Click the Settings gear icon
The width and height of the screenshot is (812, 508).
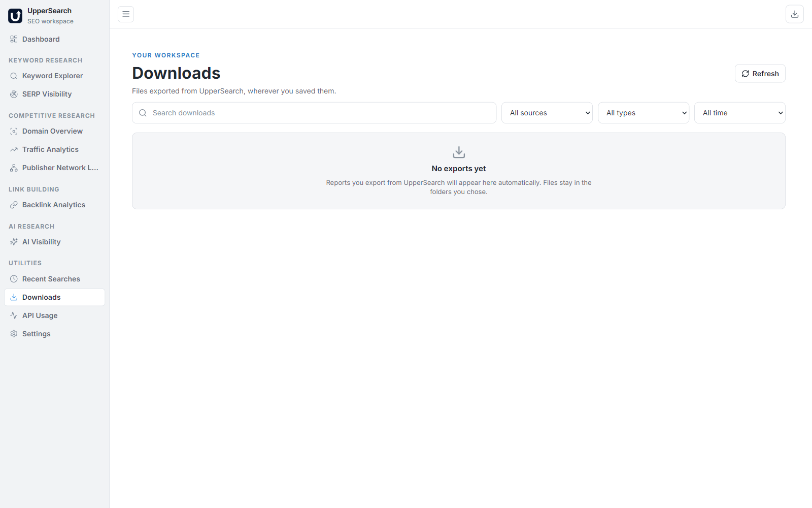14,334
